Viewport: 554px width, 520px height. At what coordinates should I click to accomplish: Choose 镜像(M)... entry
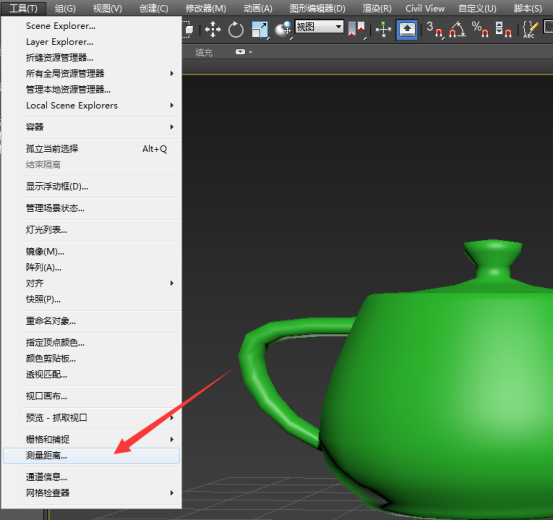click(x=92, y=252)
